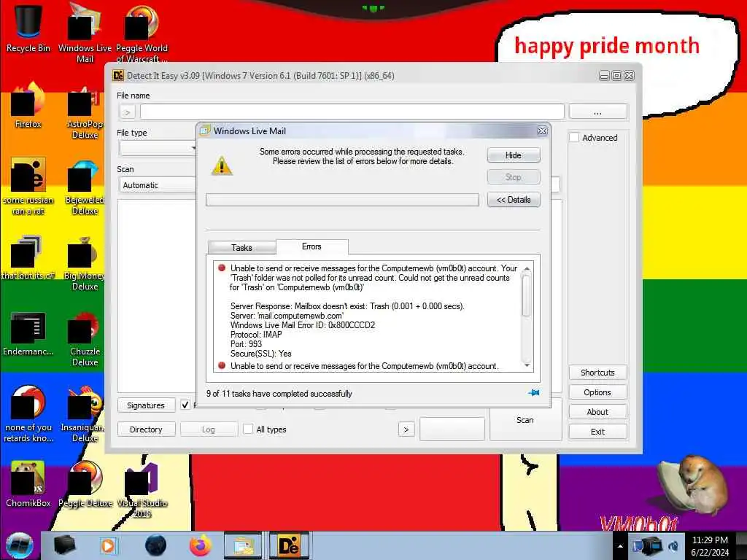The height and width of the screenshot is (560, 747).
Task: Open the Big Money Deluxe desktop shortcut
Action: tap(85, 262)
